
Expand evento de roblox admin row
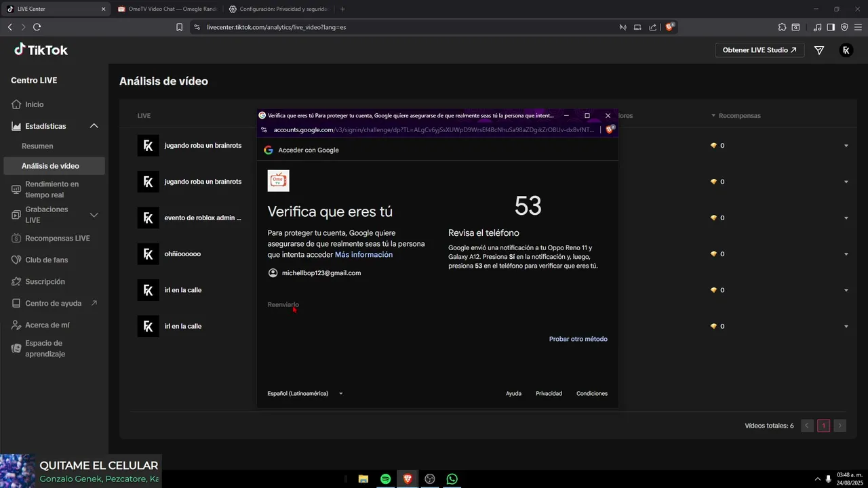(846, 218)
